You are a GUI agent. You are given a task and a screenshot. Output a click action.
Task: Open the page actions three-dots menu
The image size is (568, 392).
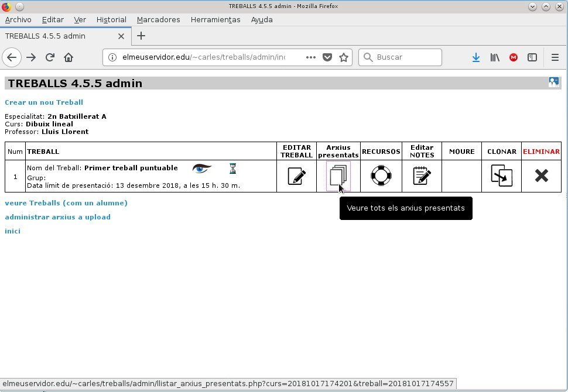[311, 57]
